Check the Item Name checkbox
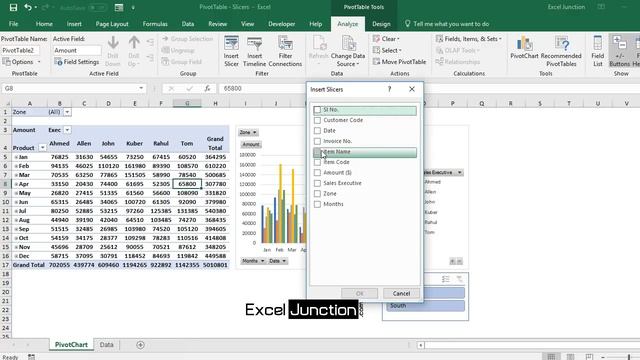The height and width of the screenshot is (360, 640). point(317,152)
